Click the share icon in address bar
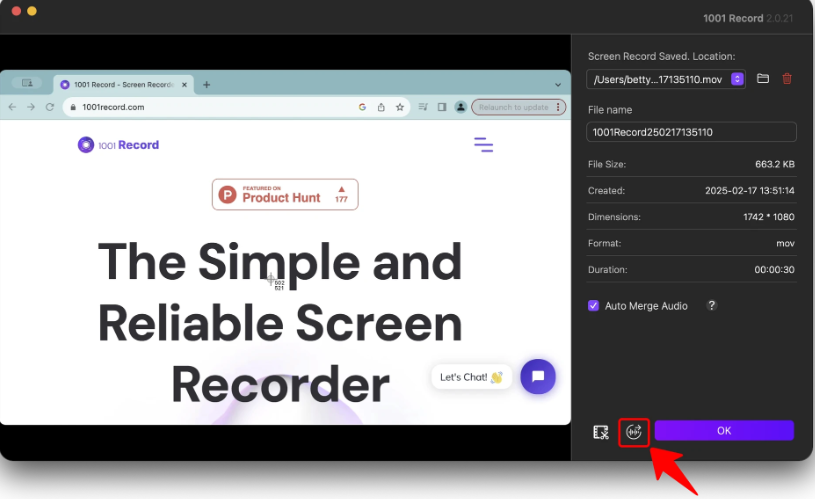Viewport: 815px width, 499px height. point(381,107)
